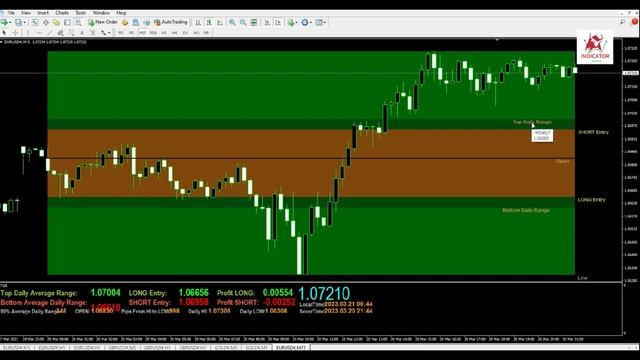This screenshot has height=360, width=640.
Task: Switch timeframe to H1
Action: point(164,33)
